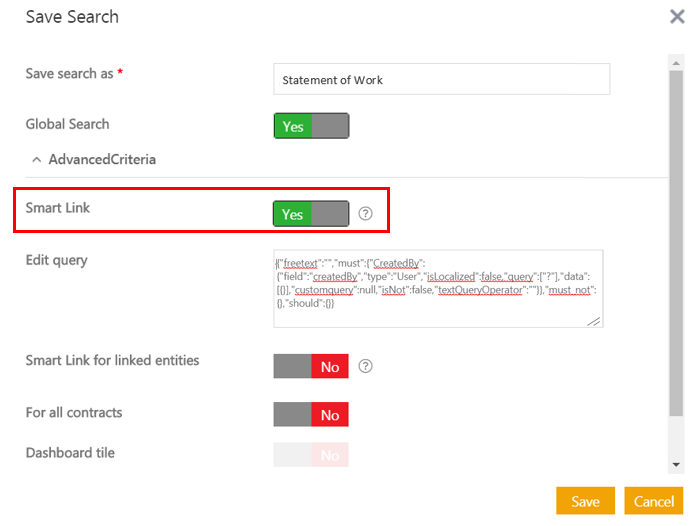
Task: Click the Save Search dialog title
Action: [x=72, y=17]
